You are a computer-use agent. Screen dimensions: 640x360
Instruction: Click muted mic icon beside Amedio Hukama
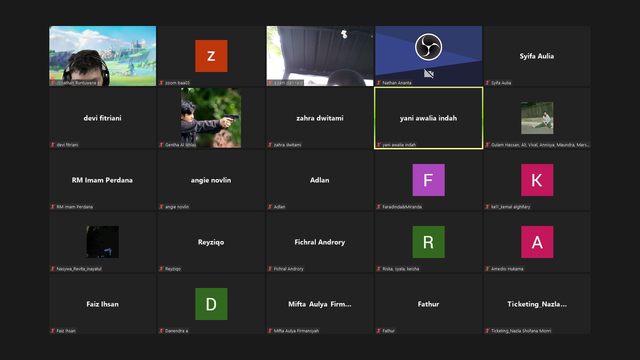click(487, 269)
